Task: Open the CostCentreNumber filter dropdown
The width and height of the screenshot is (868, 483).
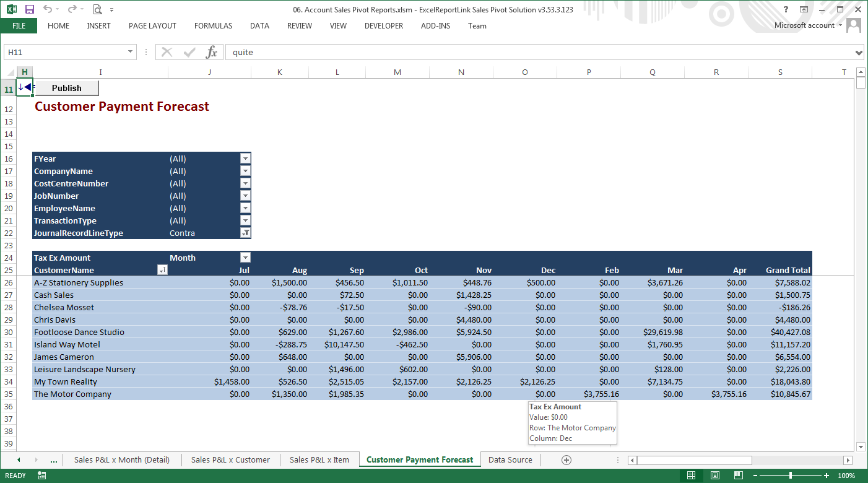Action: coord(245,183)
